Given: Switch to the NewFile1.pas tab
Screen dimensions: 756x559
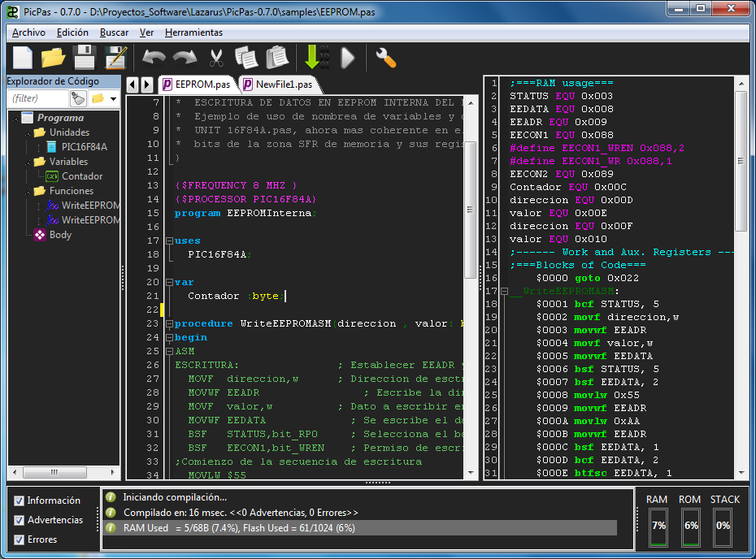Looking at the screenshot, I should (x=279, y=84).
